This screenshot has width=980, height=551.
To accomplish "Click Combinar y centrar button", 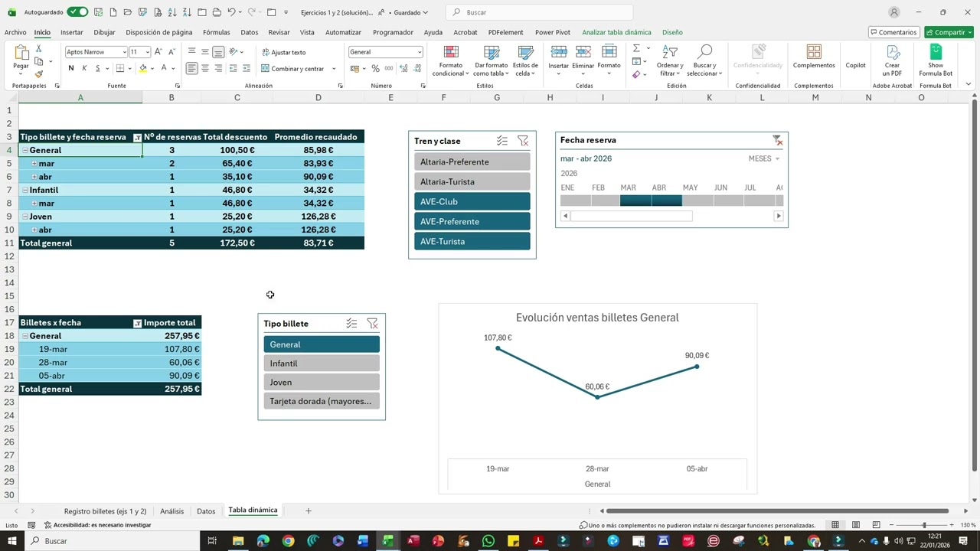I will pos(294,68).
